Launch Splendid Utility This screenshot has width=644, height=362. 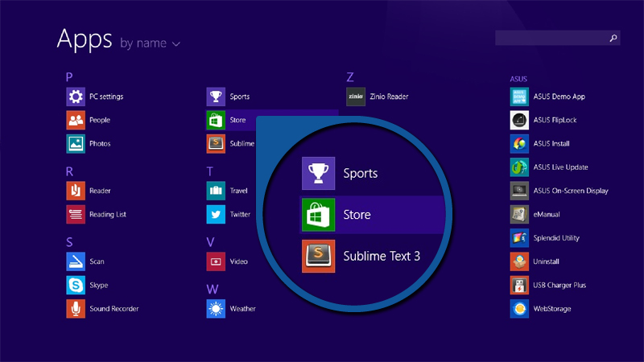tap(519, 238)
